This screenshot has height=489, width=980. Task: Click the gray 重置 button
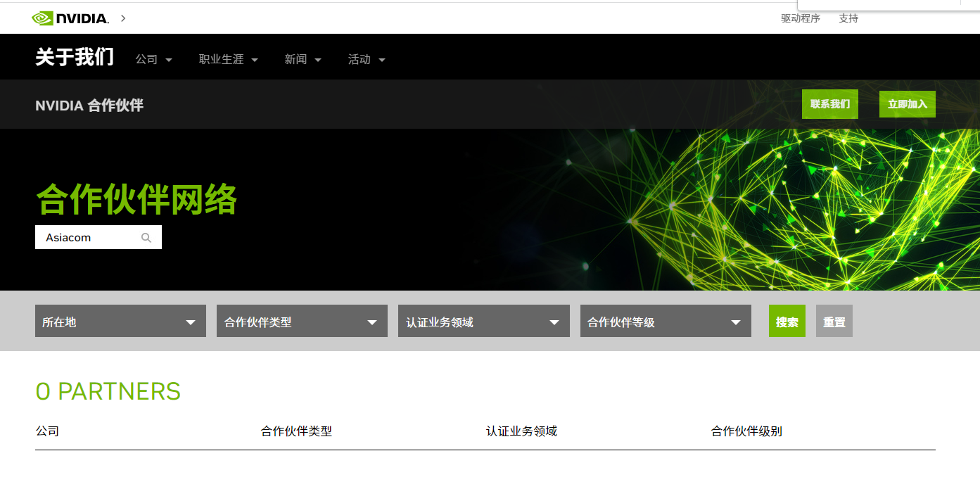pos(834,321)
